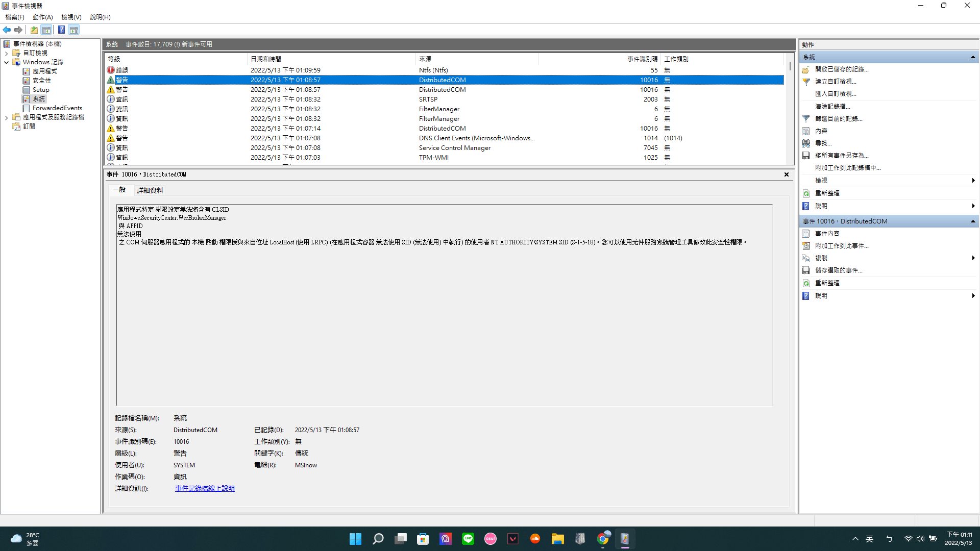The height and width of the screenshot is (551, 980).
Task: Collapse the 系統 actions section header
Action: click(x=973, y=57)
